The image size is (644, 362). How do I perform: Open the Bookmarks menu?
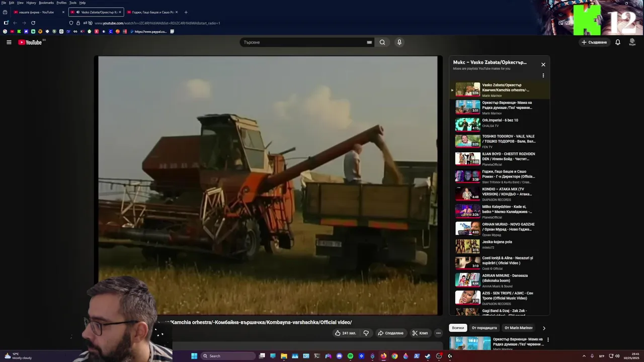[46, 3]
